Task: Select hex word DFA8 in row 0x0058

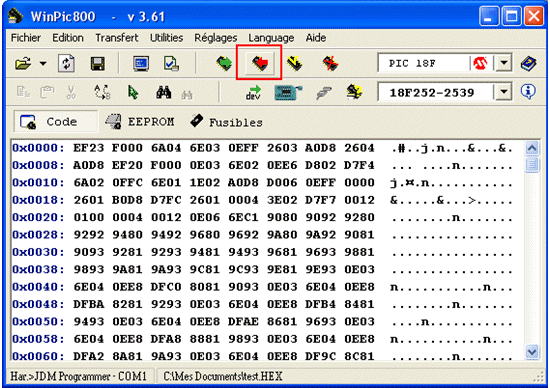Action: point(166,339)
